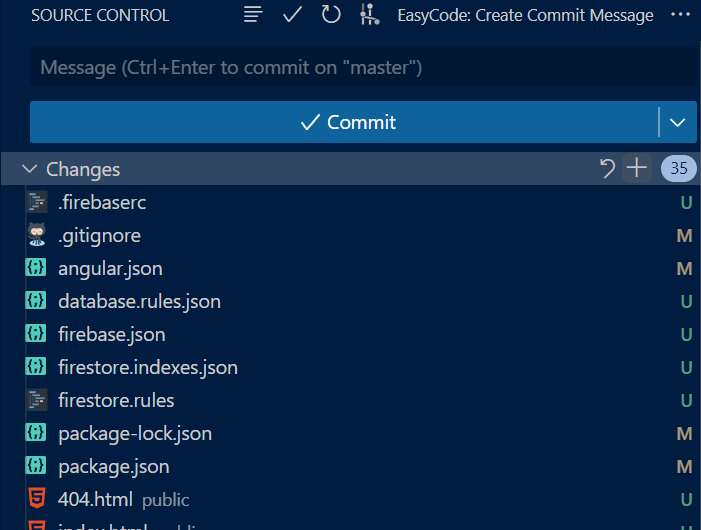Click the JSON icon beside database.rules.json
This screenshot has width=701, height=530.
[36, 301]
